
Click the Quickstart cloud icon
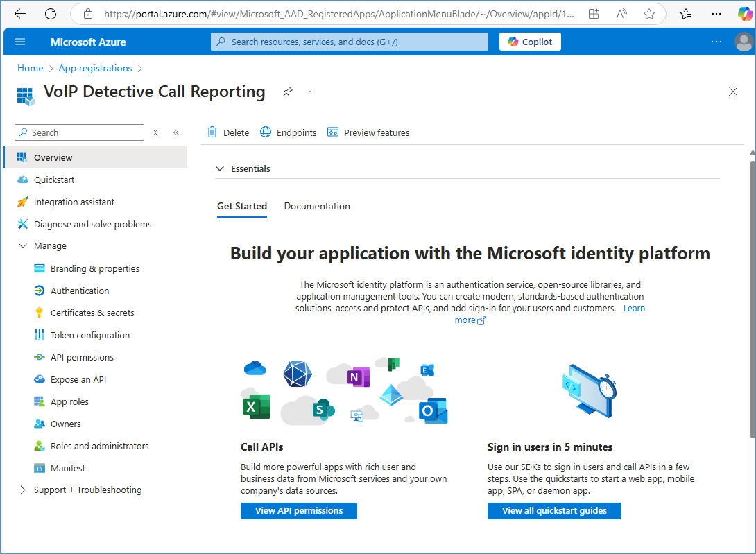pos(23,180)
